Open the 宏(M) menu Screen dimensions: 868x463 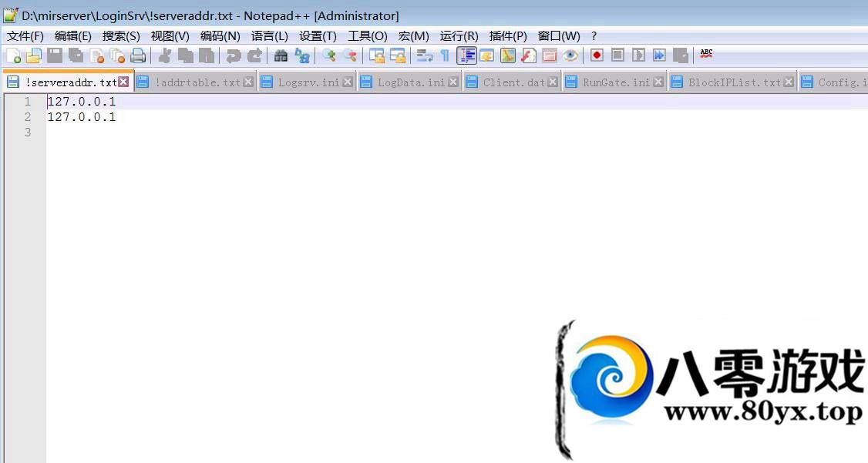413,36
